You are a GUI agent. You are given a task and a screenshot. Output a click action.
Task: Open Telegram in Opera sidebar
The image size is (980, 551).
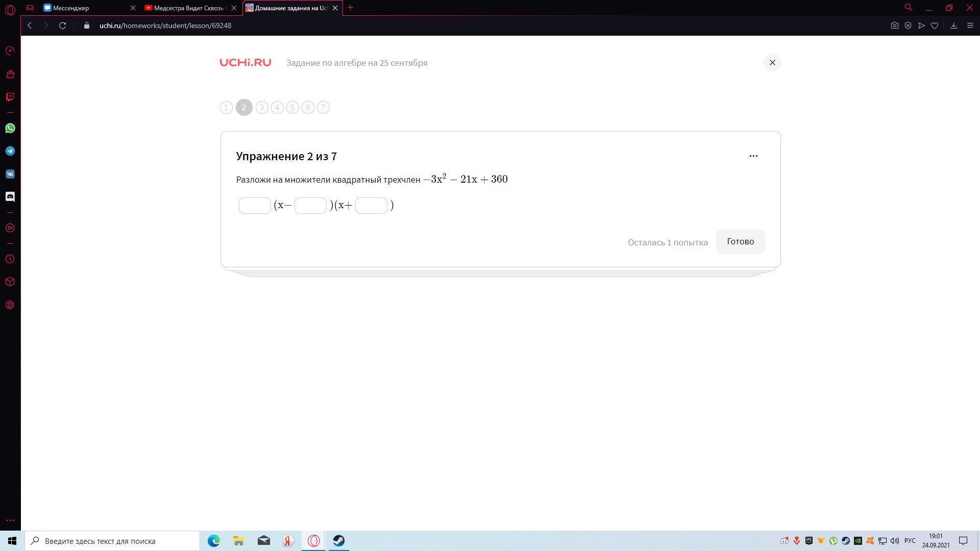(10, 151)
